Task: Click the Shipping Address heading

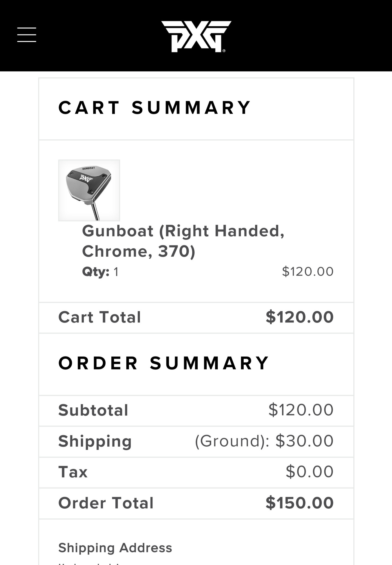Action: pos(115,548)
